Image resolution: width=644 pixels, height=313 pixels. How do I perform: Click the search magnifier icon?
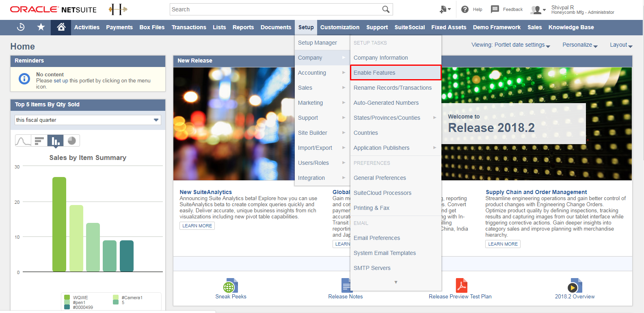(386, 9)
